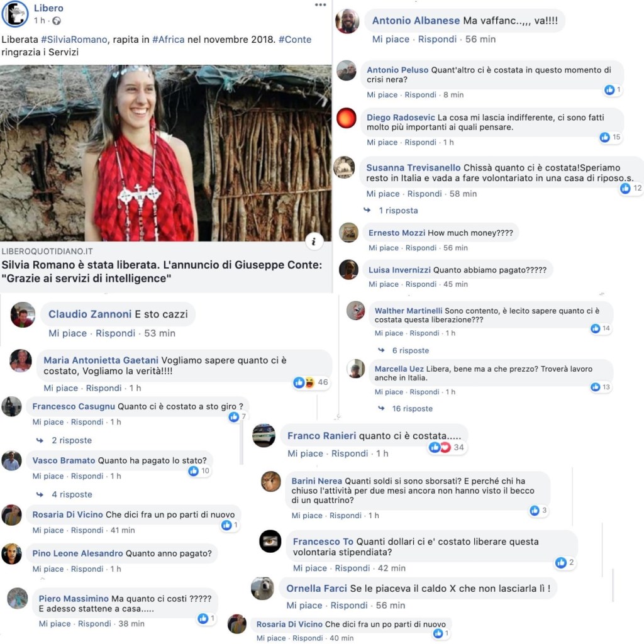The width and height of the screenshot is (644, 644).
Task: Expand 4 risposte under Vasco Bramato
Action: pos(72,494)
